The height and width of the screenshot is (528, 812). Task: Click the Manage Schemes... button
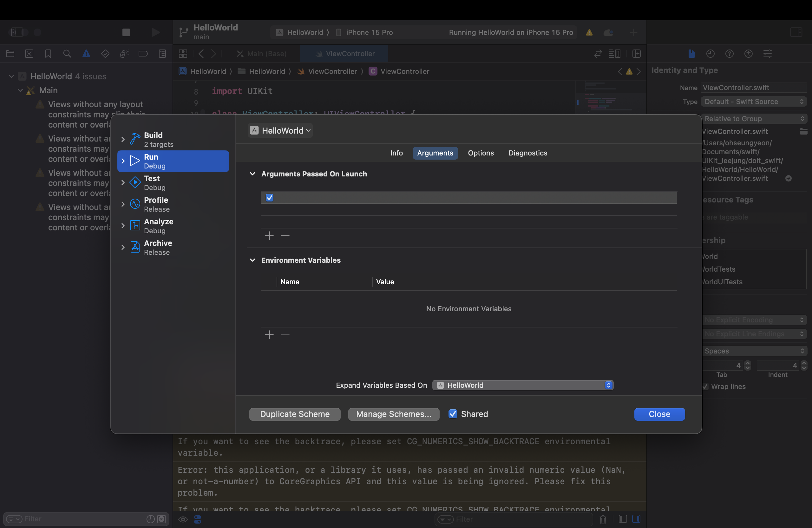394,414
